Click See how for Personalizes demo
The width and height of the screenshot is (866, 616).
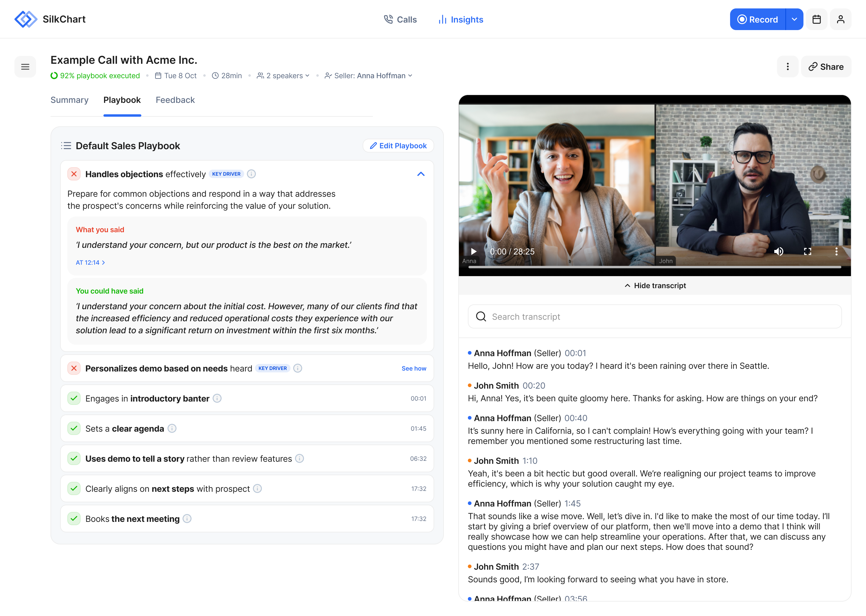coord(414,368)
